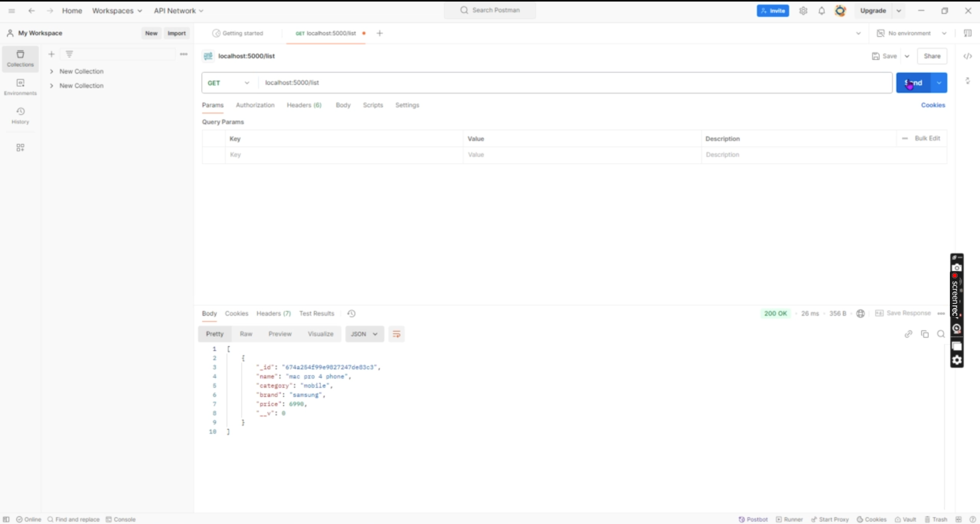Open the user avatar menu
The image size is (980, 524).
840,11
